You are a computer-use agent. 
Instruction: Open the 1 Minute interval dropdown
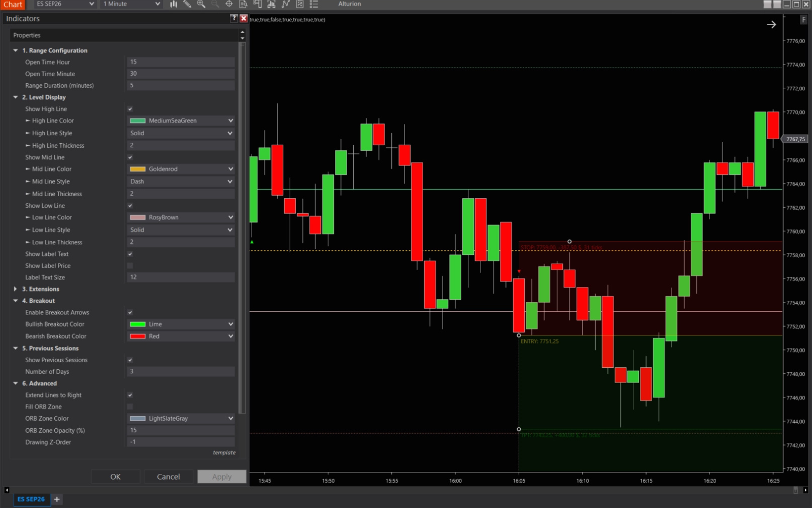tap(132, 4)
